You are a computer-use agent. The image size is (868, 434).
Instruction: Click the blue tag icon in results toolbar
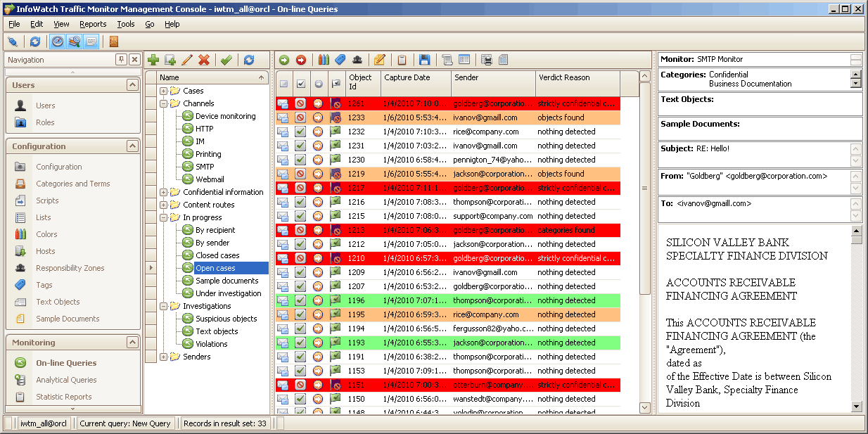[x=340, y=60]
